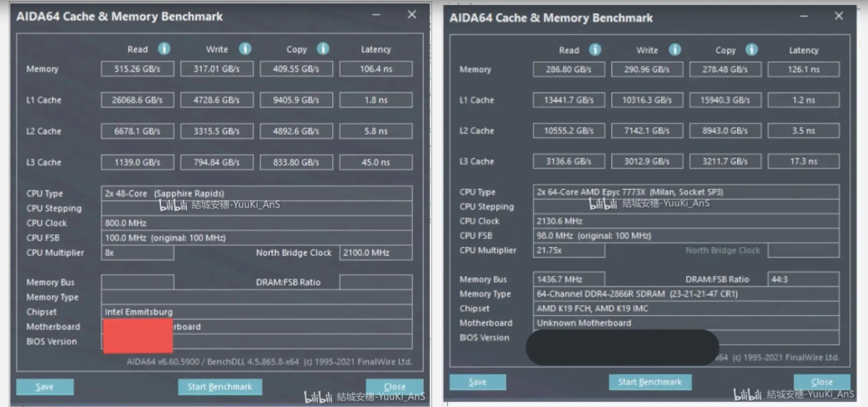Click Save in the Epyc 7773X window
This screenshot has height=407, width=868.
[478, 382]
